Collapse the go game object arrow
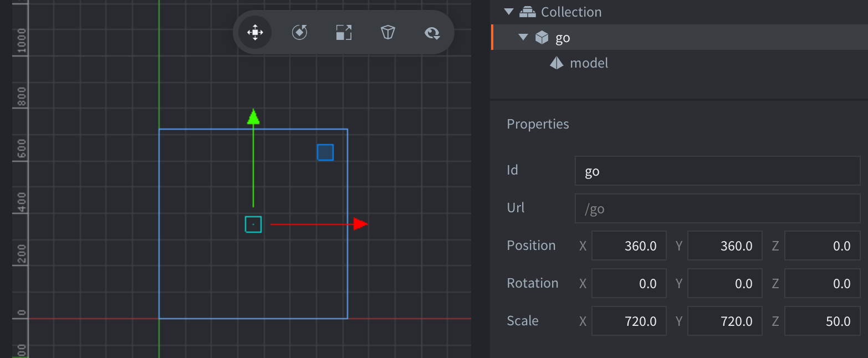This screenshot has height=358, width=868. [x=523, y=38]
